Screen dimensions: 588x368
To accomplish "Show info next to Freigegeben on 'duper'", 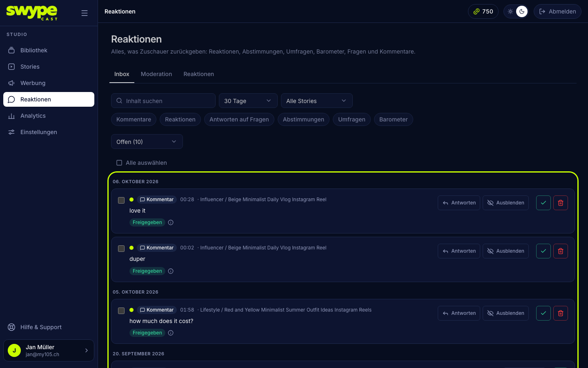I will click(171, 271).
